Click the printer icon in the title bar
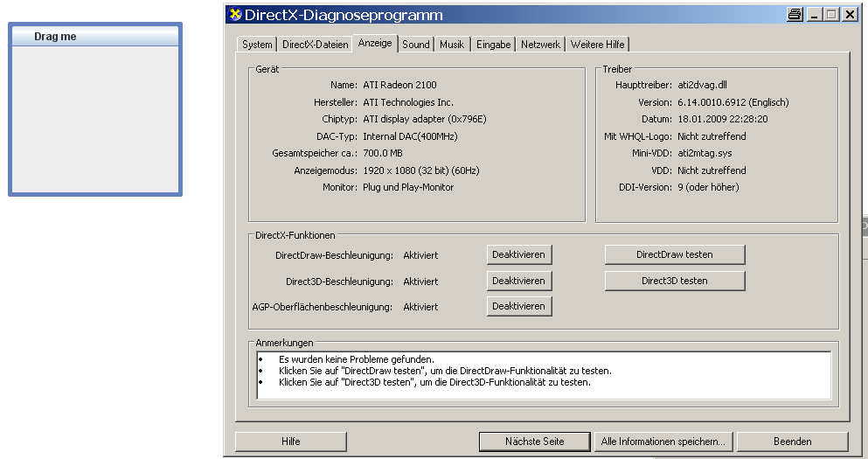 (795, 15)
